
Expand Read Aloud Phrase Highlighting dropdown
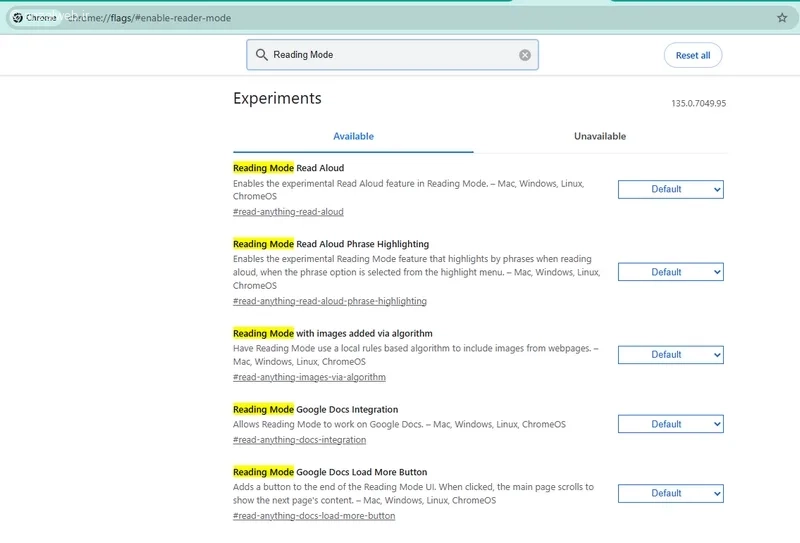pyautogui.click(x=670, y=272)
